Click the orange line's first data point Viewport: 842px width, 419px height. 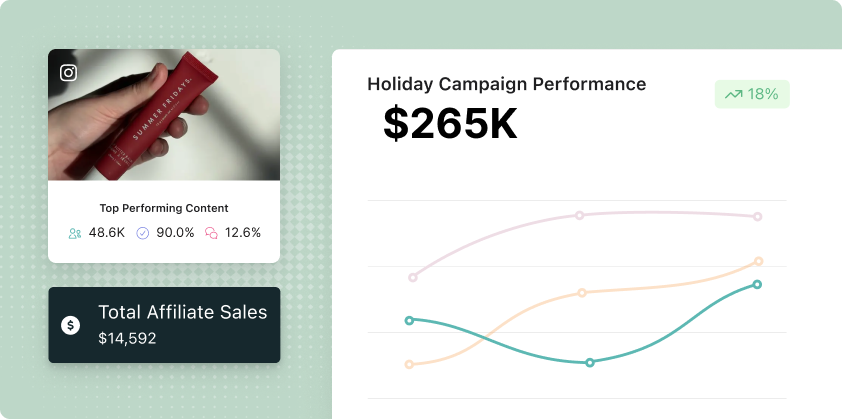point(409,364)
